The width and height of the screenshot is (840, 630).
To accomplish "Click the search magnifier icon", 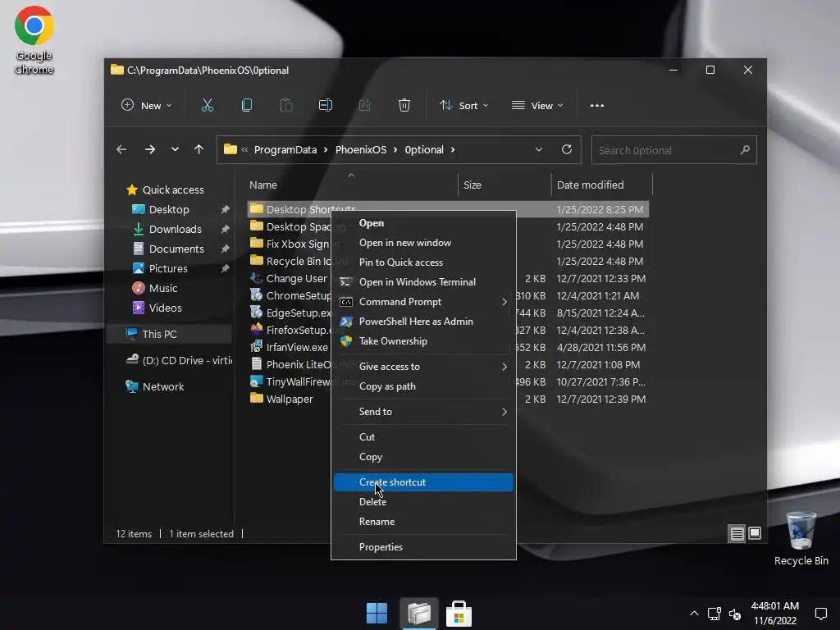I will click(745, 150).
